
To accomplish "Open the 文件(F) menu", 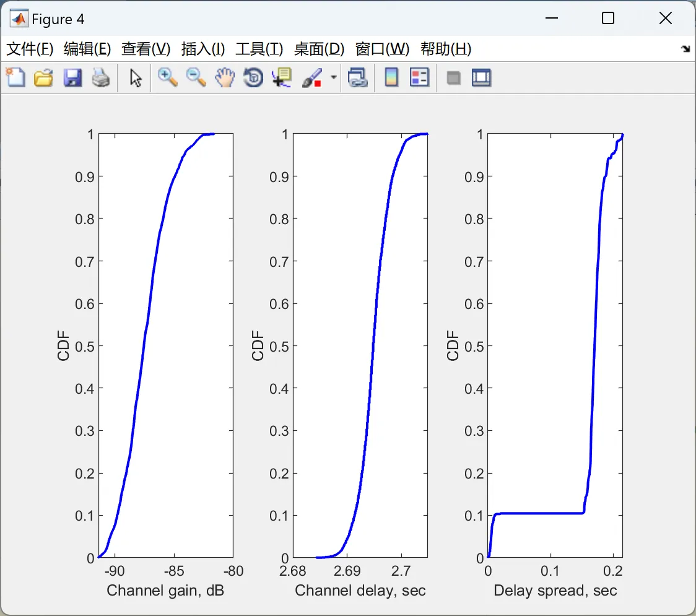I will [x=30, y=49].
